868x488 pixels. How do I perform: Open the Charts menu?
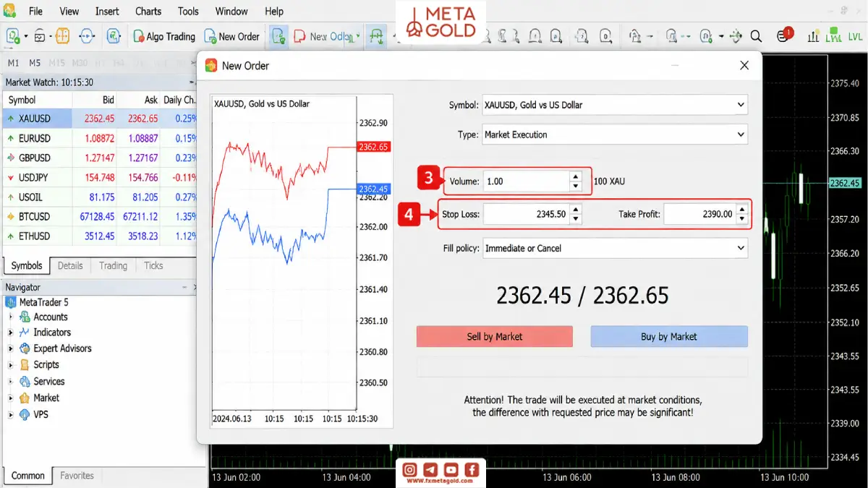[x=148, y=12]
